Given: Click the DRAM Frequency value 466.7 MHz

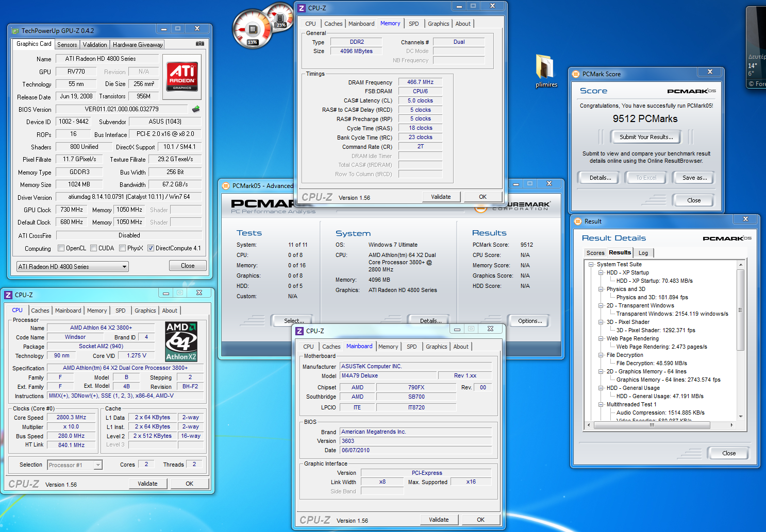Looking at the screenshot, I should pos(420,82).
